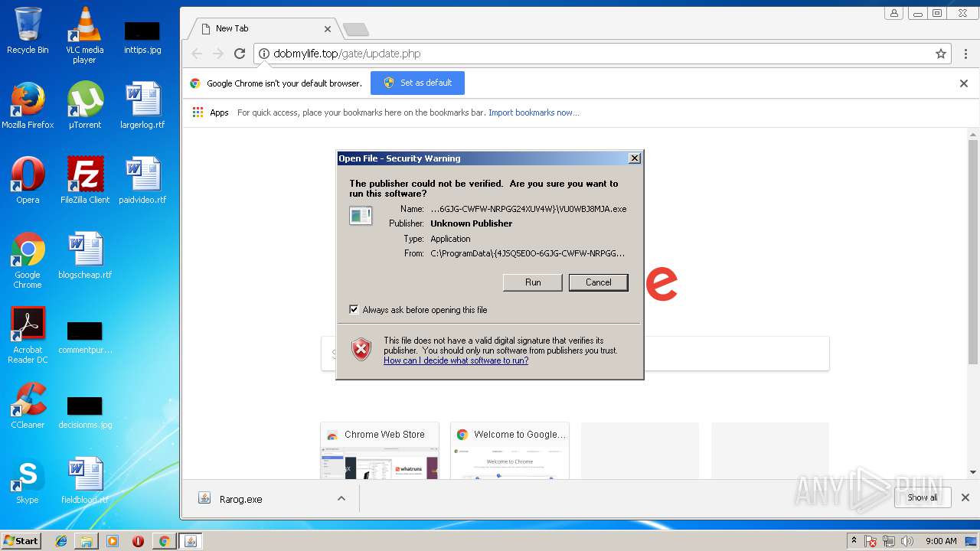Launch VLC media player shortcut
The image size is (980, 551).
coord(84,34)
